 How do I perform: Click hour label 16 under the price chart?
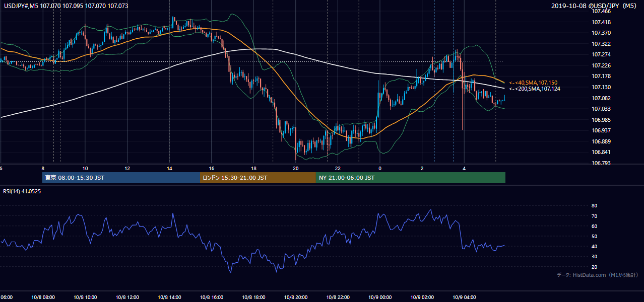(x=212, y=169)
